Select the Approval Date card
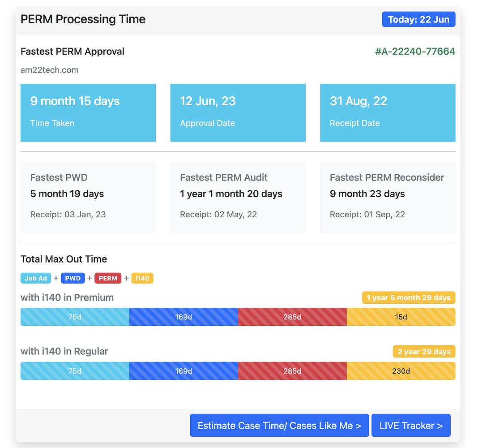 [x=238, y=112]
